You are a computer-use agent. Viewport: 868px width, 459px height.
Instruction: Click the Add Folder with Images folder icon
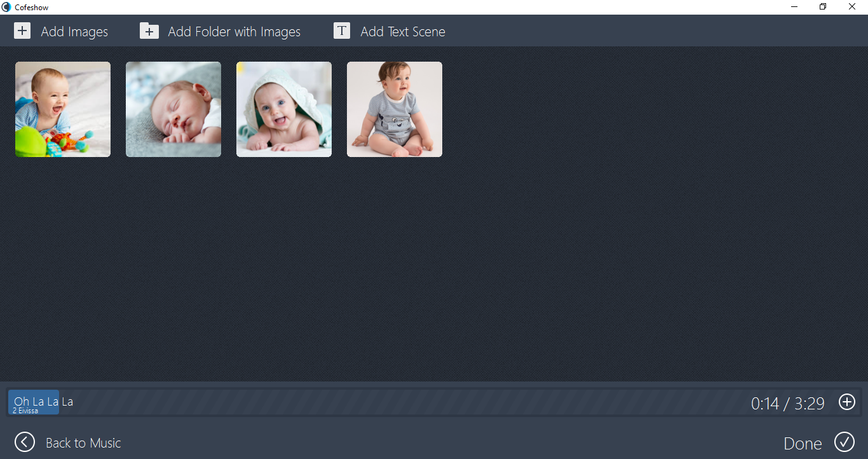[149, 31]
